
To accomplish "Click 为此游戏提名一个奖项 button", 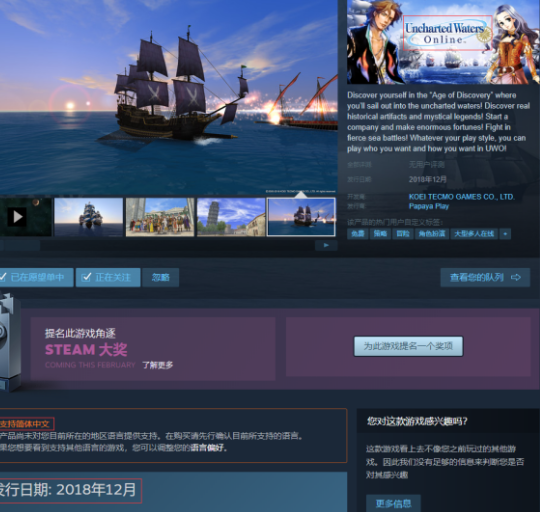I will [408, 346].
